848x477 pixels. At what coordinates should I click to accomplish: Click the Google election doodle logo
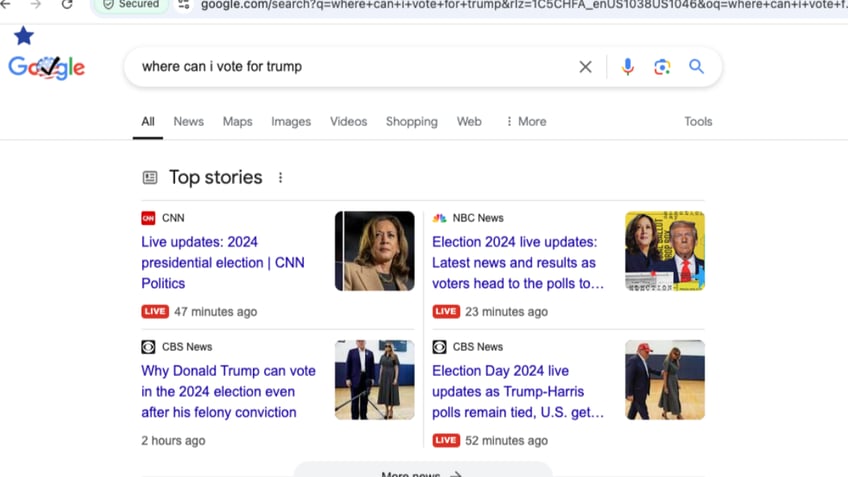pyautogui.click(x=47, y=68)
